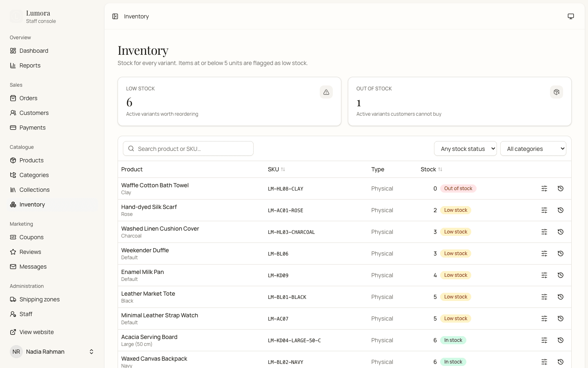Image resolution: width=588 pixels, height=368 pixels.
Task: Adjust stock for Leather Market Tote
Action: [x=544, y=297]
